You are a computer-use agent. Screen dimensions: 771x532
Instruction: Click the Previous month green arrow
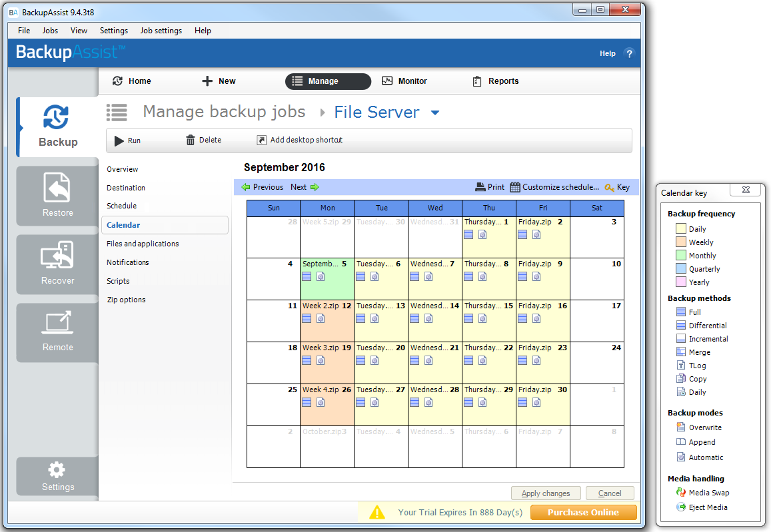[246, 187]
